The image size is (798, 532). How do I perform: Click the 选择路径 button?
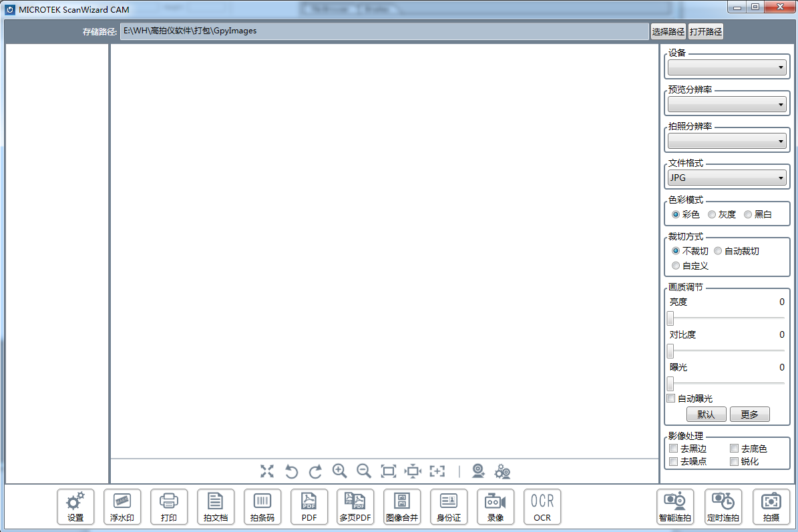pos(668,31)
